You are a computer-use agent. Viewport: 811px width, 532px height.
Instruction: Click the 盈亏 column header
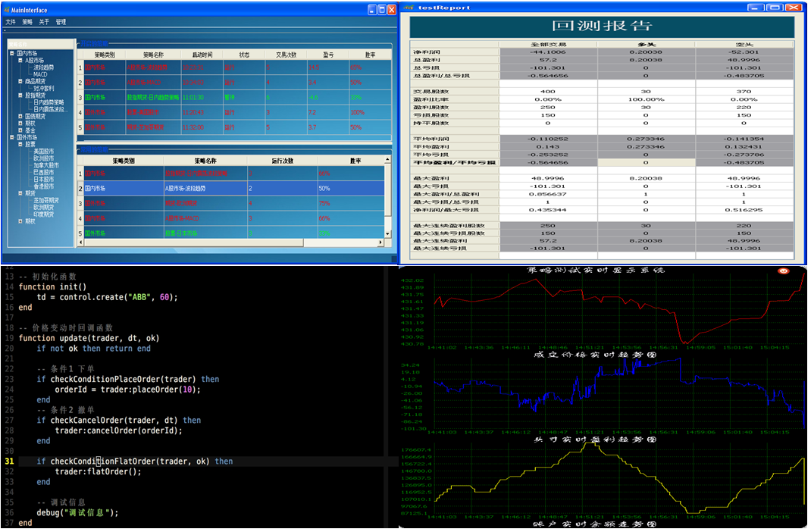(327, 55)
